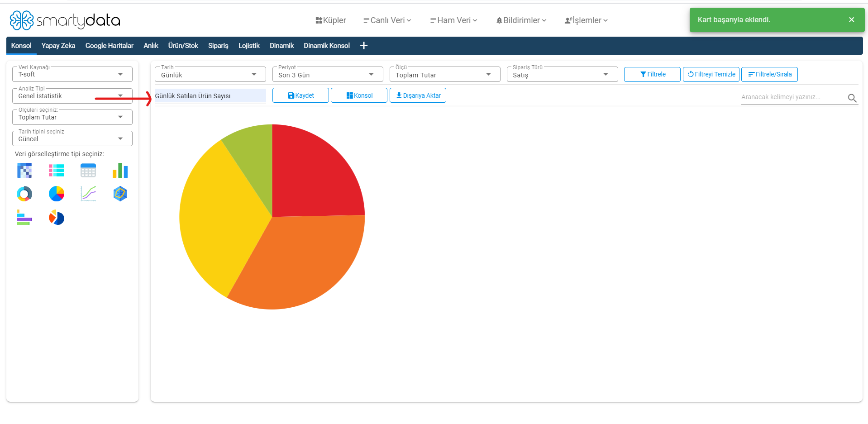868x424 pixels.
Task: Expand the İşlemler menu
Action: (x=587, y=20)
